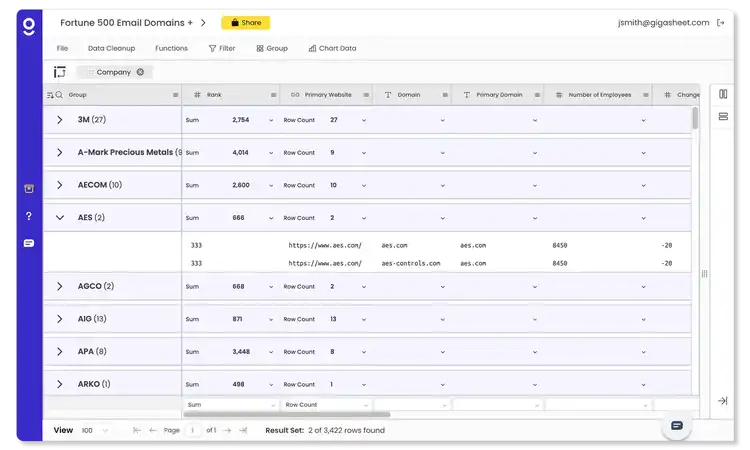Click the Gigasheet logo icon in sidebar
750x450 pixels.
[29, 26]
